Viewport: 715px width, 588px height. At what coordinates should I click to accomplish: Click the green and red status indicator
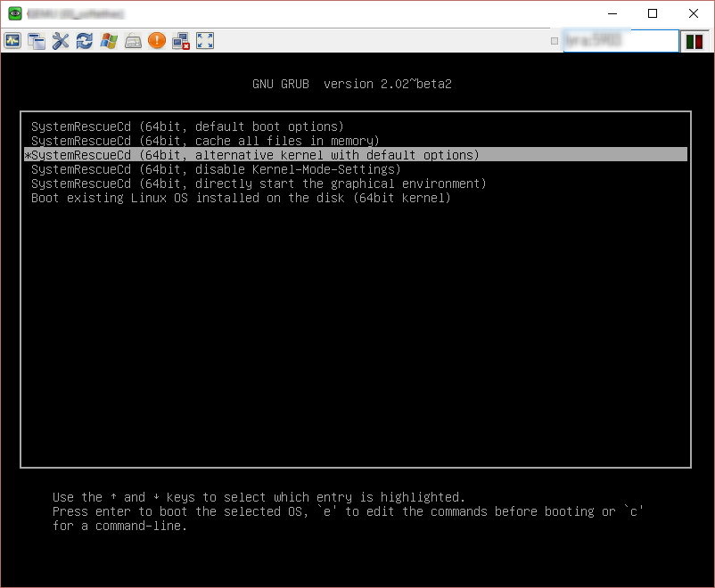point(694,41)
